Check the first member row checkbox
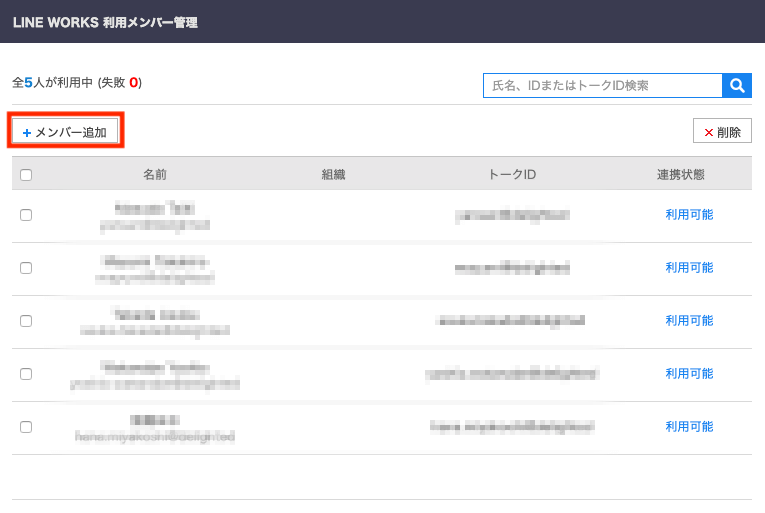The image size is (765, 513). point(26,215)
